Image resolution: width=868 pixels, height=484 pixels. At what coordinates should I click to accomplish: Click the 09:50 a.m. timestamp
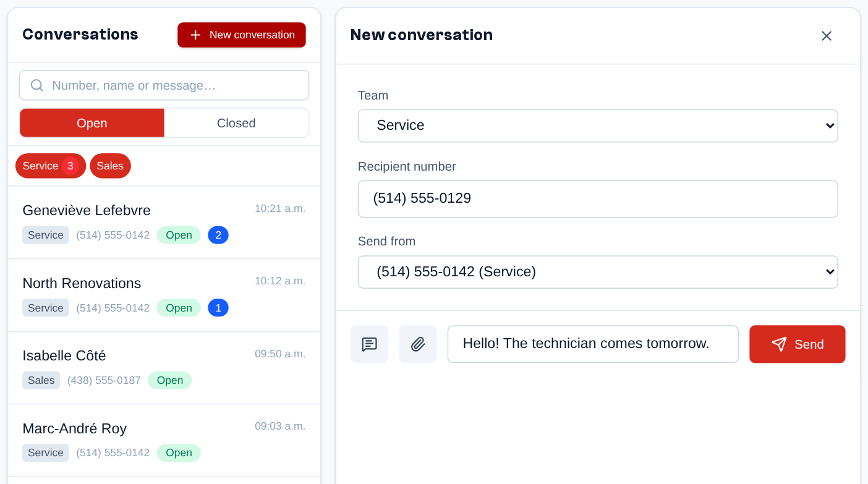pos(280,354)
